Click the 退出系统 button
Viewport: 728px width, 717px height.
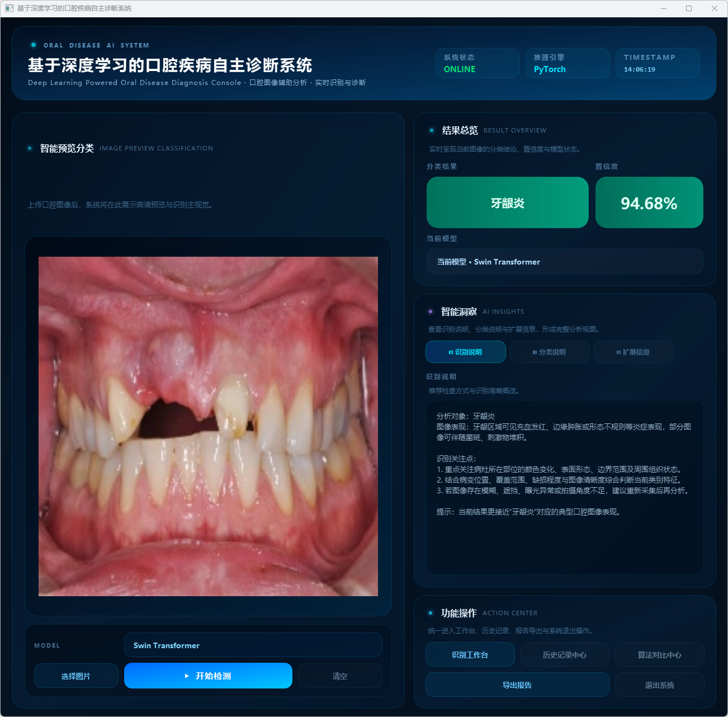point(659,685)
